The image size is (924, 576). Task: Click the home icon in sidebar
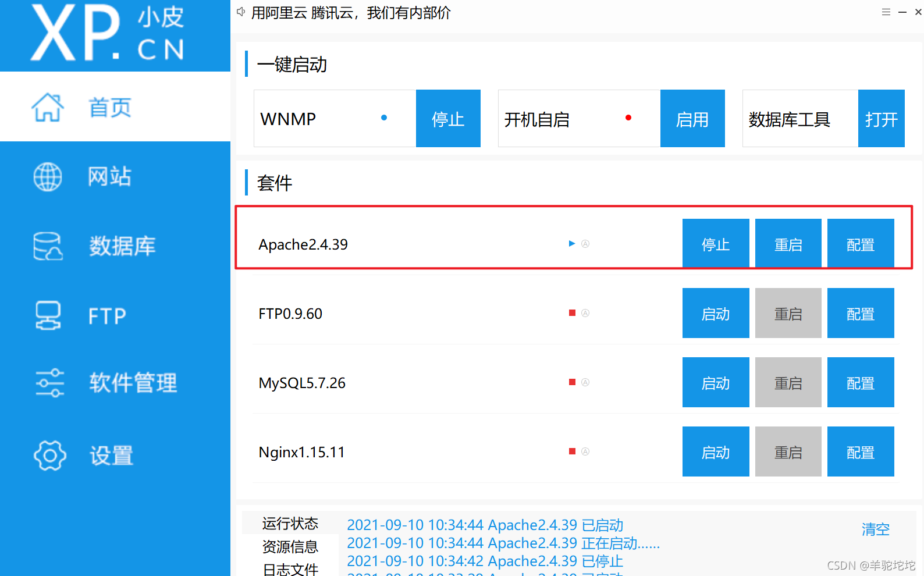pos(48,107)
